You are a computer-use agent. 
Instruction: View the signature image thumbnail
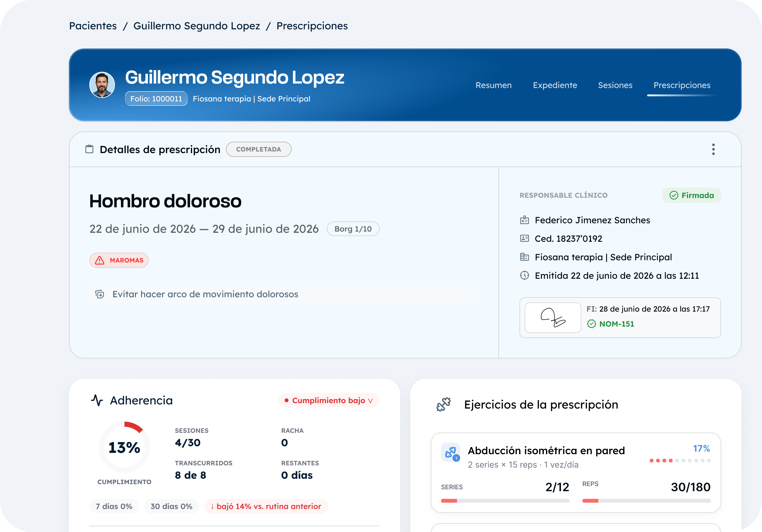pos(553,318)
